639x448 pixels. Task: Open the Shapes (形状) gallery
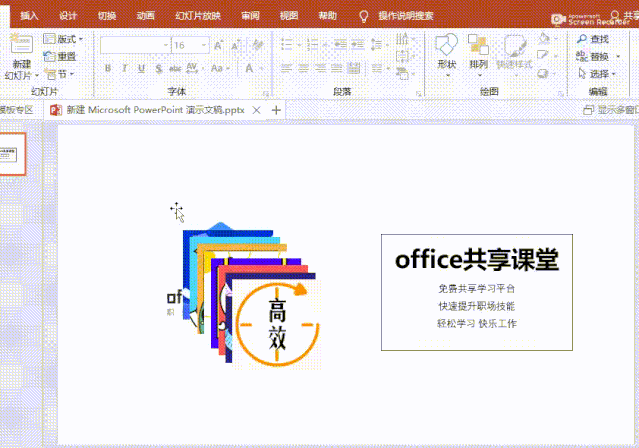pyautogui.click(x=447, y=55)
